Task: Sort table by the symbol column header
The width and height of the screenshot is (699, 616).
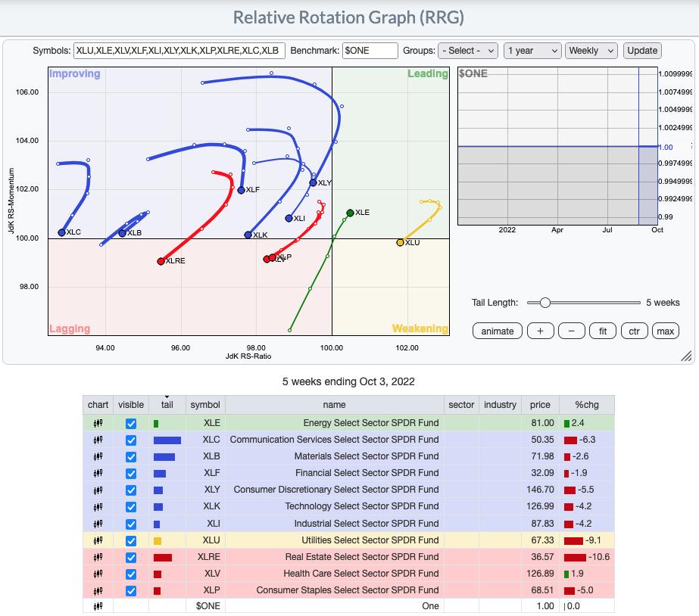Action: pos(205,404)
